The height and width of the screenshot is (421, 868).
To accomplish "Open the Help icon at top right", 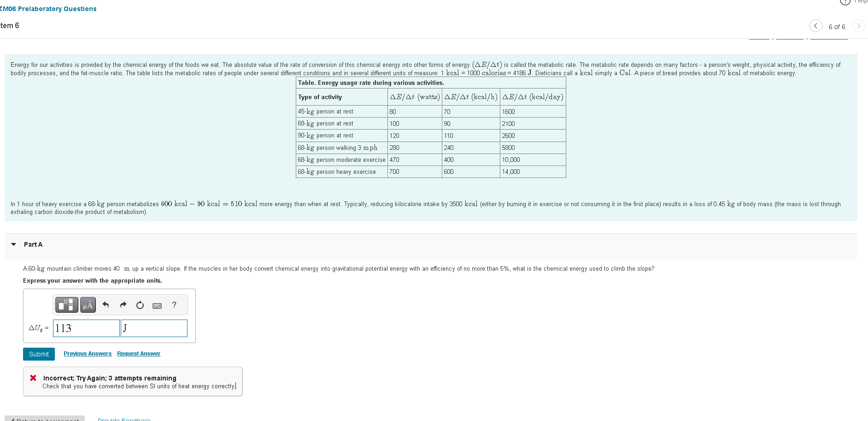I will click(x=845, y=2).
